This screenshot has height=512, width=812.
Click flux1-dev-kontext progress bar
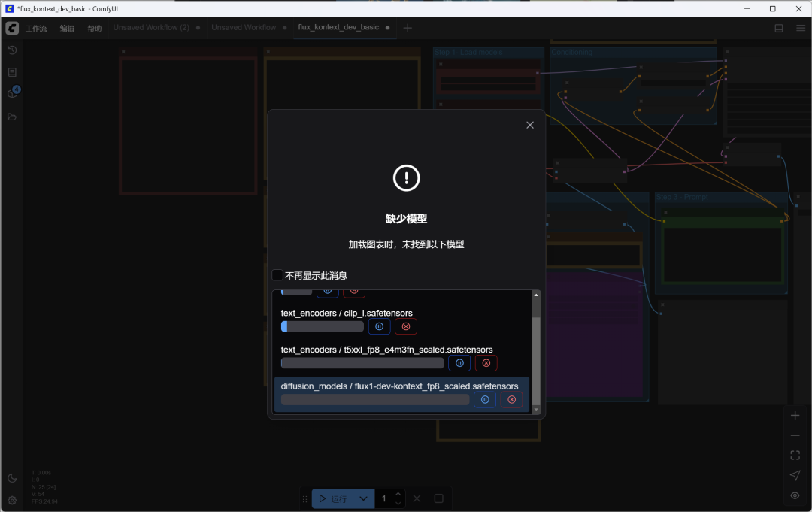(x=375, y=400)
